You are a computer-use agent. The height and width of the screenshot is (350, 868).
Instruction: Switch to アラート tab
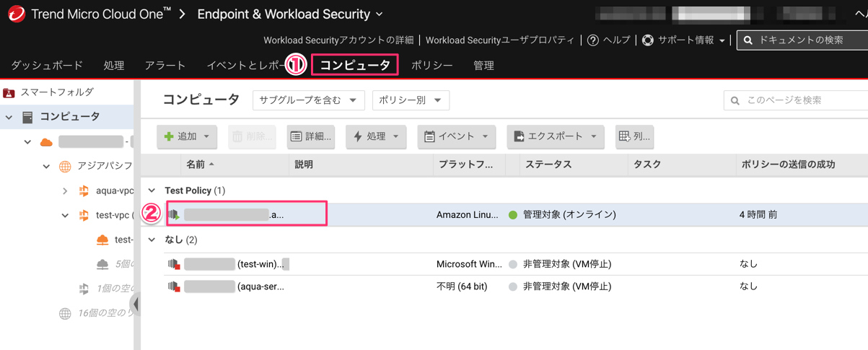click(165, 65)
